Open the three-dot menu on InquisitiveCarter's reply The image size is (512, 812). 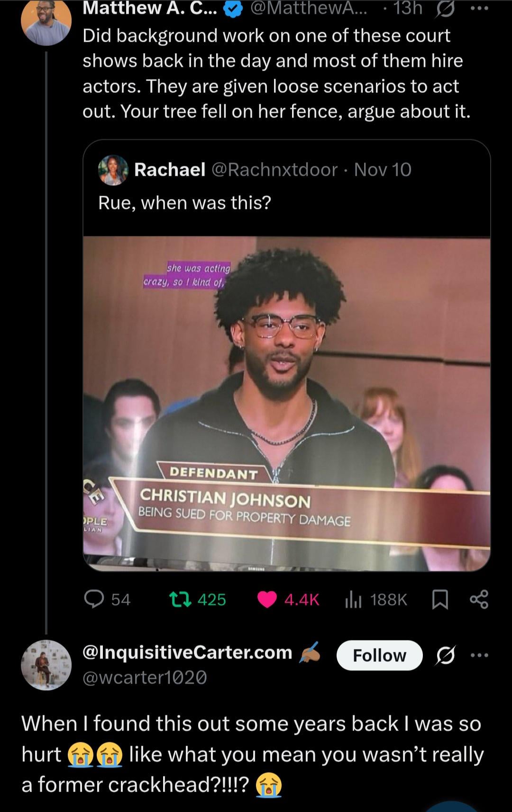point(479,655)
